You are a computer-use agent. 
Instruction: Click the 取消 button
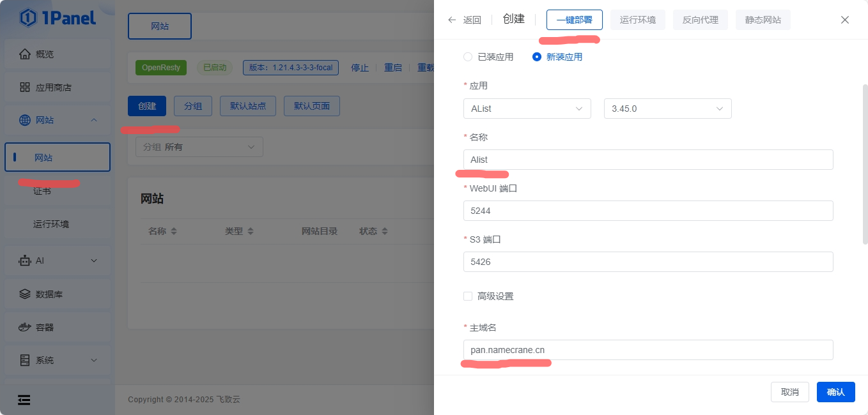point(790,392)
